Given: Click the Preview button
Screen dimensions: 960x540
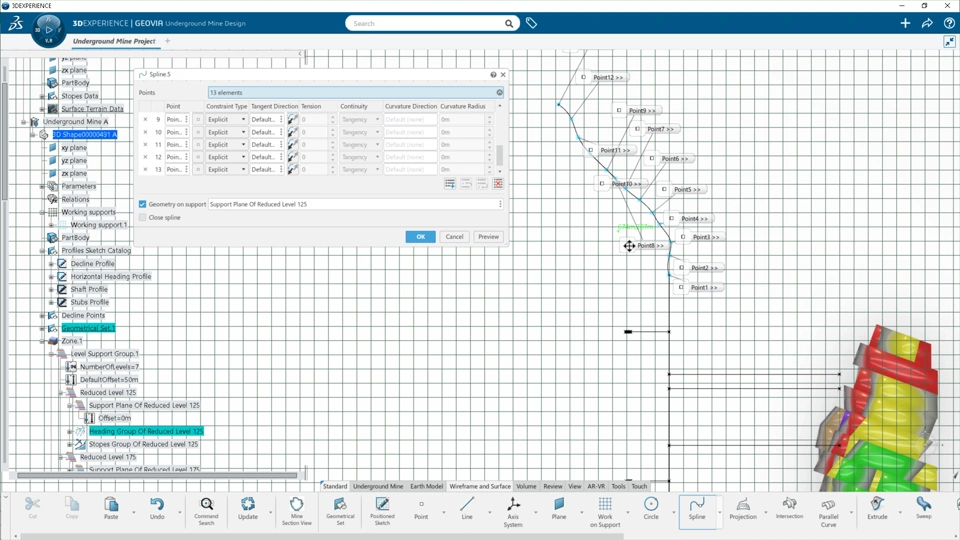Looking at the screenshot, I should (488, 236).
